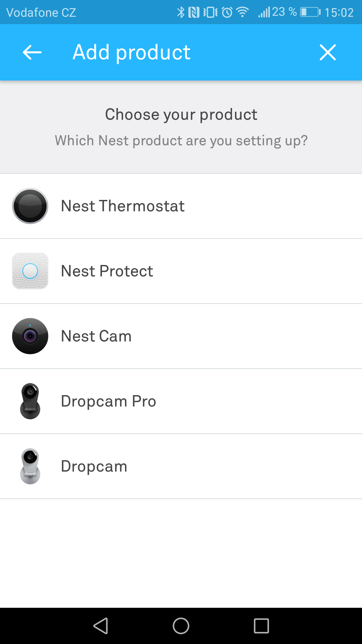The image size is (362, 644).
Task: Tap Android home circle button
Action: pyautogui.click(x=181, y=626)
